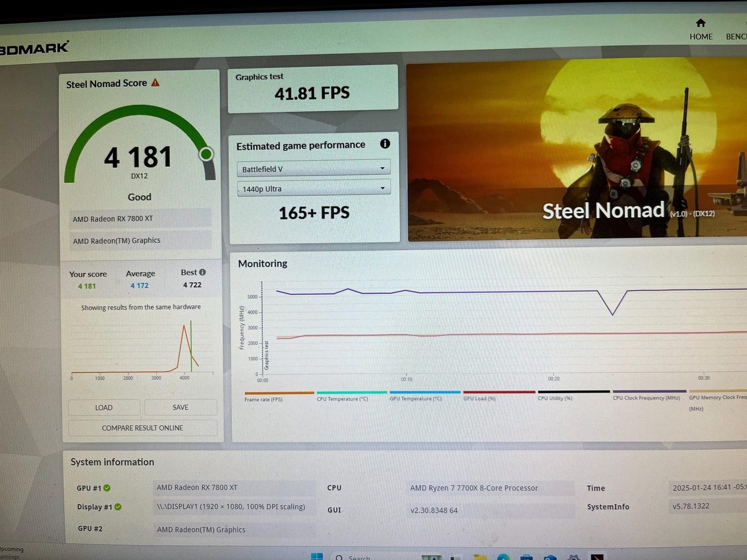Viewport: 747px width, 560px height.
Task: Open File Explorer from the taskbar
Action: pyautogui.click(x=480, y=557)
